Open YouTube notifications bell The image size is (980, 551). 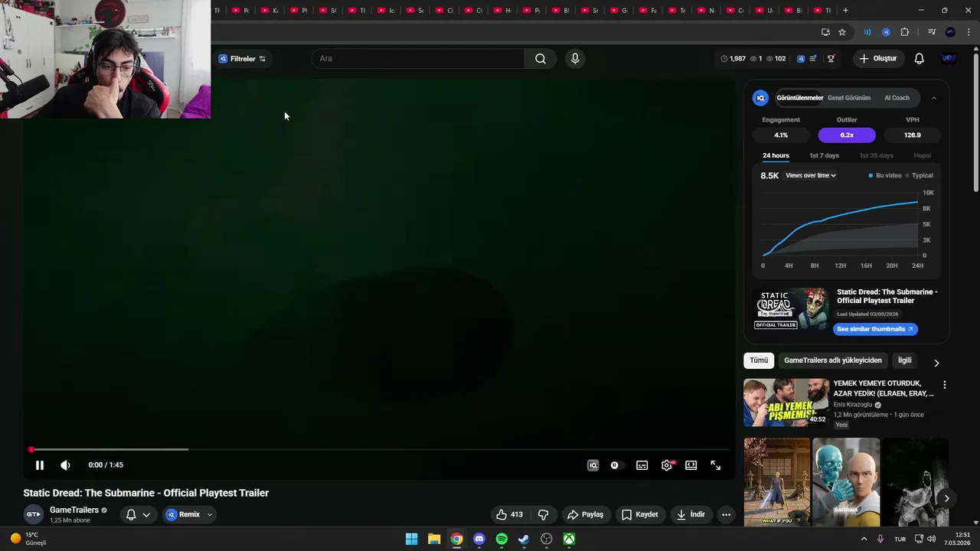920,59
